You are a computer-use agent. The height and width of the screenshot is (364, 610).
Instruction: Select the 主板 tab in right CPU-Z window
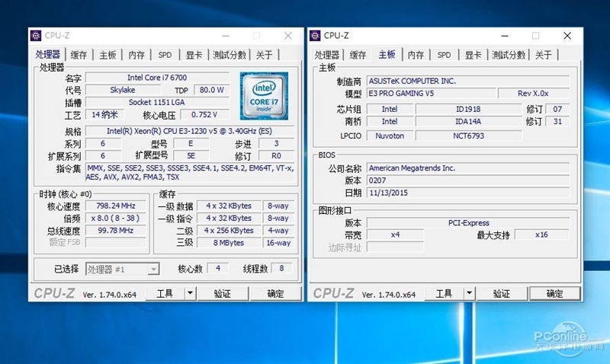click(x=387, y=54)
